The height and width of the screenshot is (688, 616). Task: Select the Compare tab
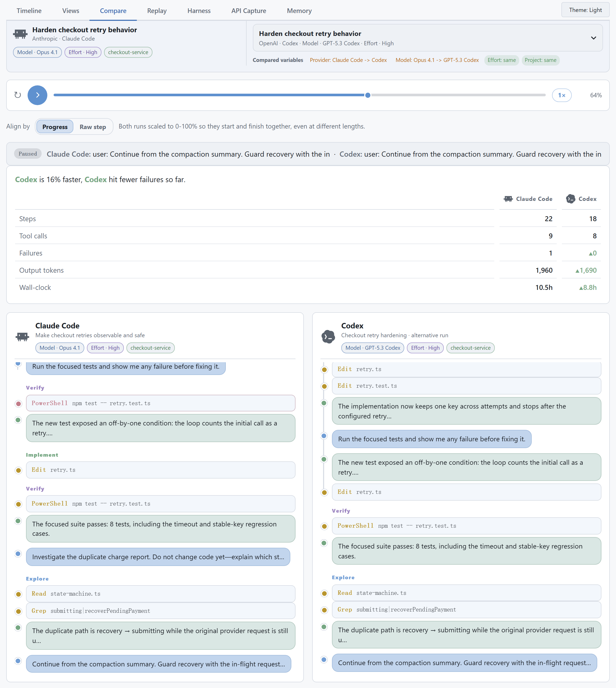[x=113, y=10]
